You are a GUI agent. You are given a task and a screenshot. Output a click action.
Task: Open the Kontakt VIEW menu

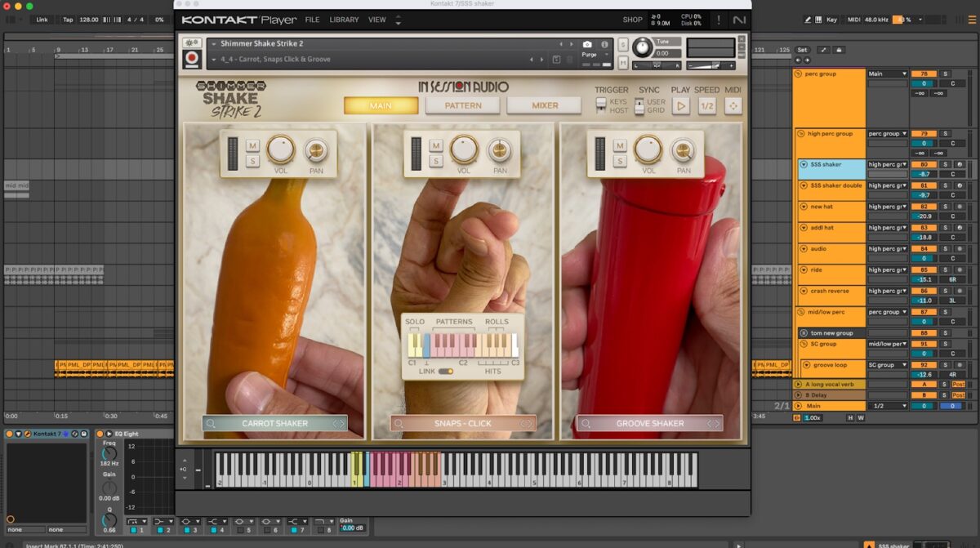[x=377, y=20]
